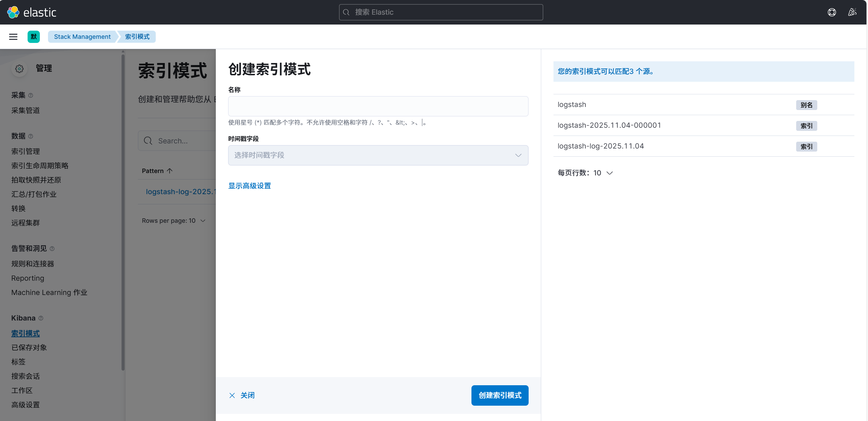Open the help lifebuoy icon

(x=832, y=12)
